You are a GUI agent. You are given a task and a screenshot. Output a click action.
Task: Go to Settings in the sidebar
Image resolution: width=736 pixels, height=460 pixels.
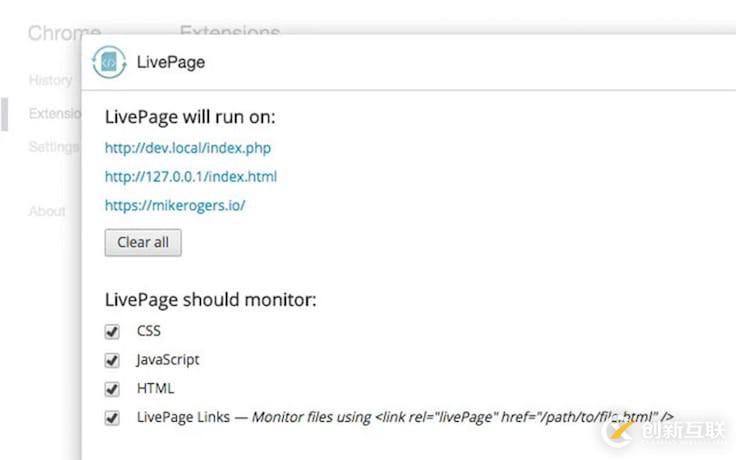(x=52, y=146)
